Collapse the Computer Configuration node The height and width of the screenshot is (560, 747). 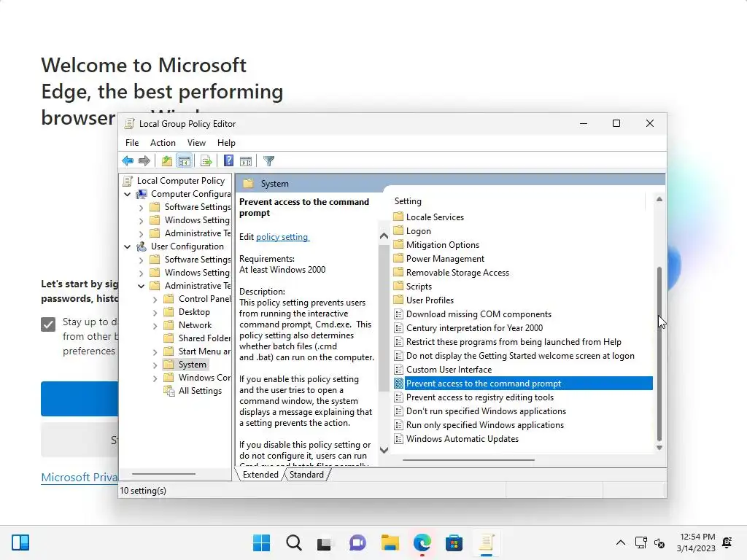pyautogui.click(x=127, y=194)
